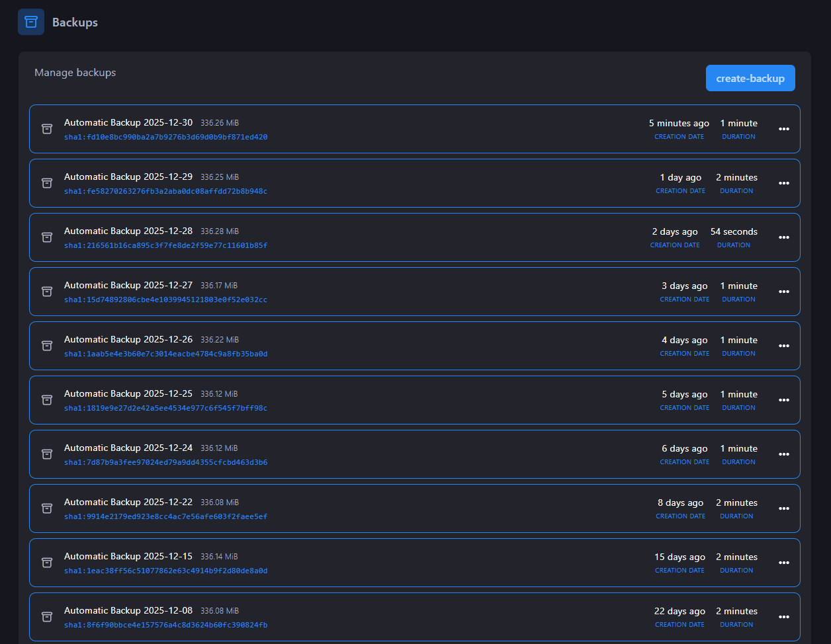831x644 pixels.
Task: Click the title Automatic Backup 2025-12-22
Action: [x=128, y=502]
